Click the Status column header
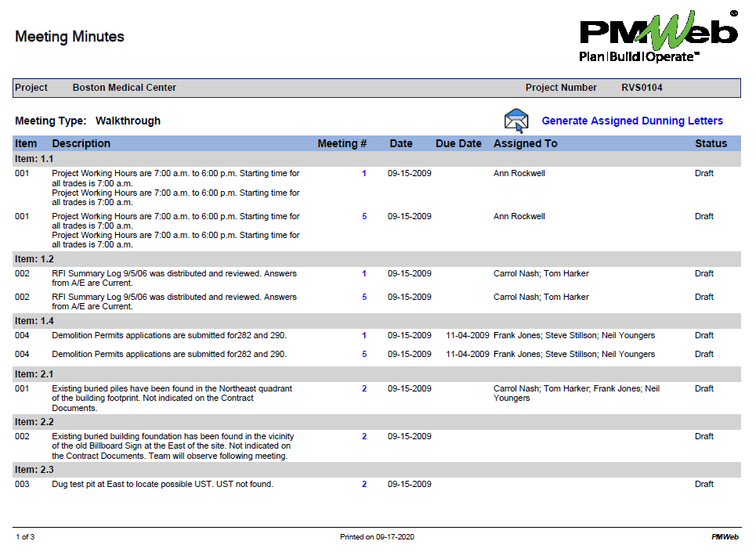Screen dimensions: 756x552 [x=711, y=143]
